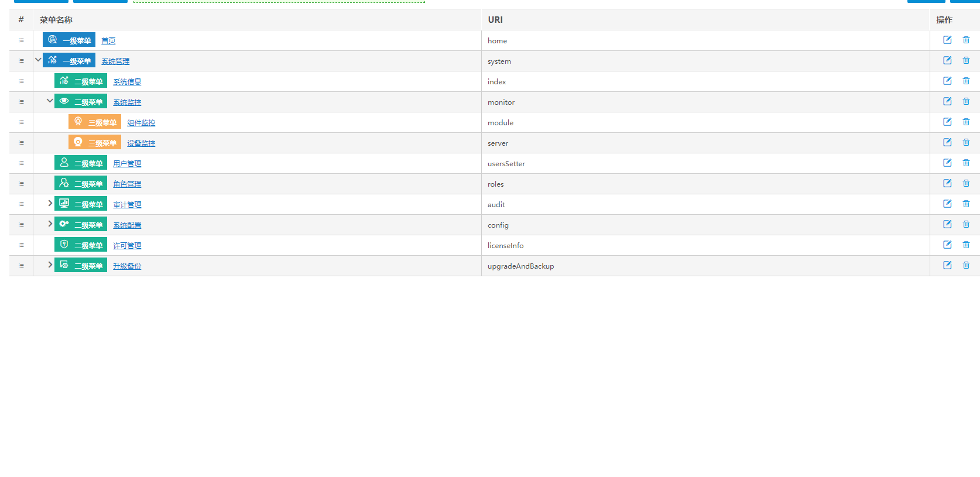980x477 pixels.
Task: Delete the 系统配置 config row
Action: tap(966, 224)
